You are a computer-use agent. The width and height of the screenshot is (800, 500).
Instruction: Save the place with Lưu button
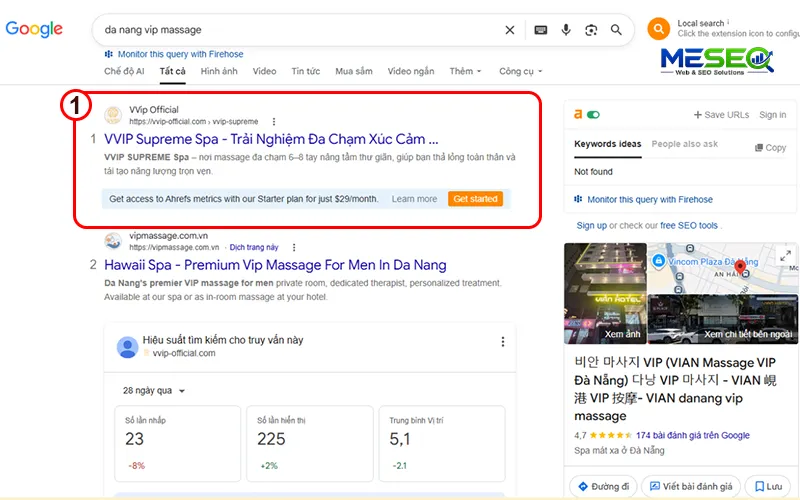(768, 486)
